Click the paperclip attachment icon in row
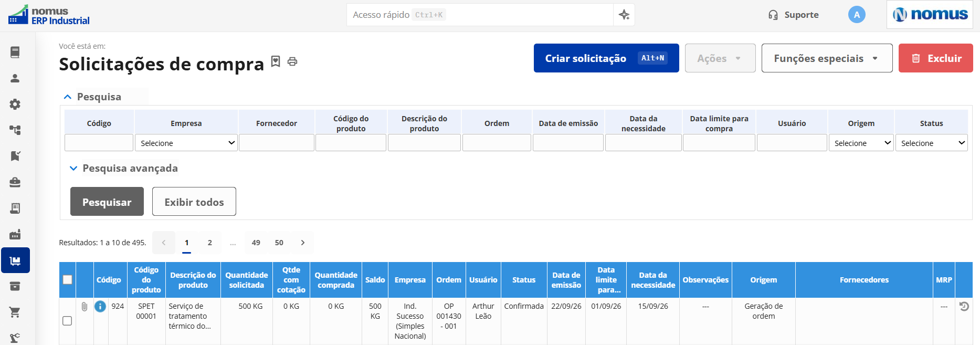This screenshot has height=345, width=980. coord(85,307)
